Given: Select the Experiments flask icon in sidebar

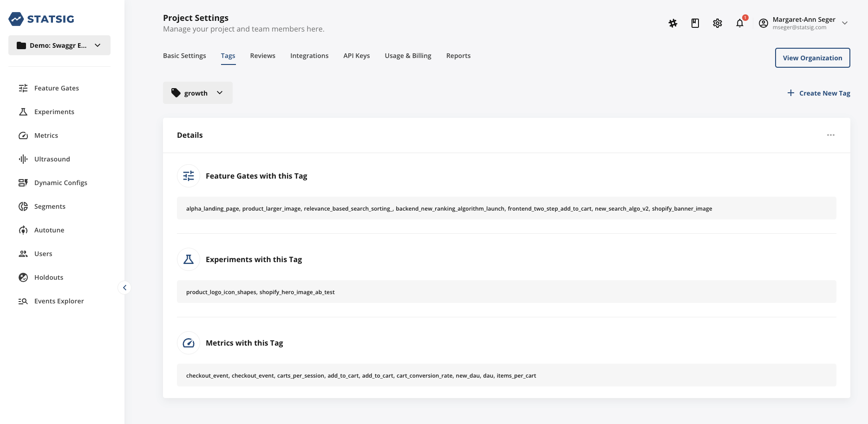Looking at the screenshot, I should tap(24, 111).
